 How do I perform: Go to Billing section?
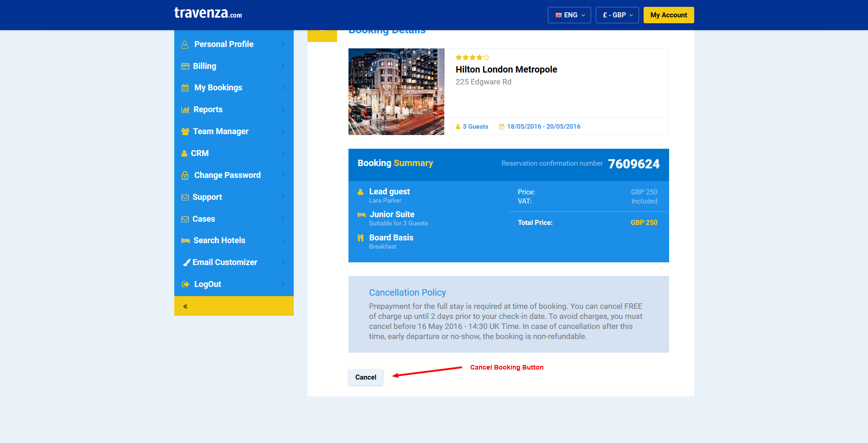point(234,66)
